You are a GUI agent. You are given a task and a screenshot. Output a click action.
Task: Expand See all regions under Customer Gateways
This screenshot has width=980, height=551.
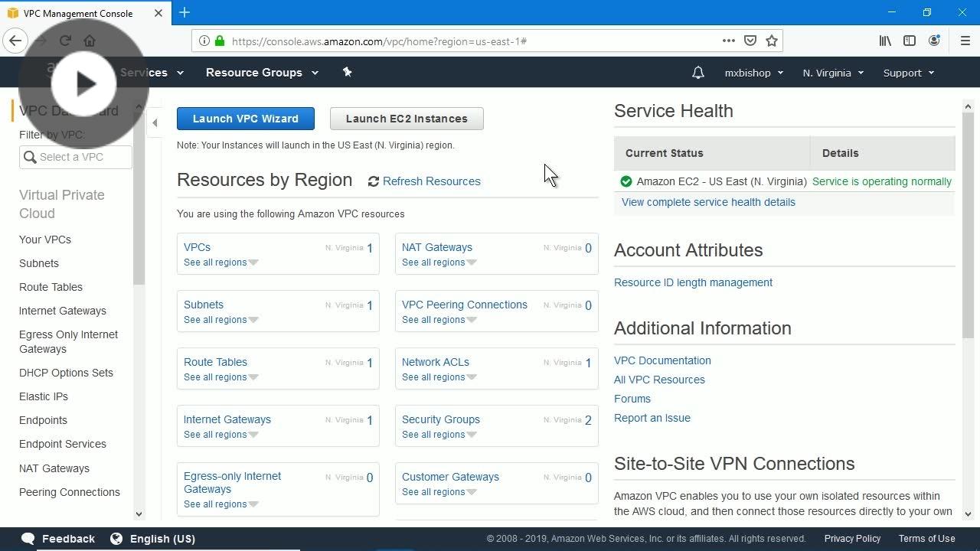pos(439,492)
